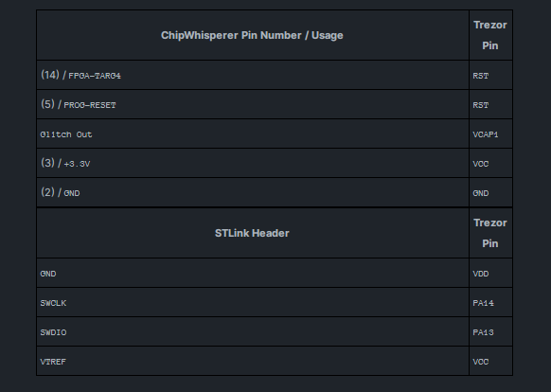Click the second Trezor Pin header
This screenshot has height=392, width=551.
[x=490, y=233]
